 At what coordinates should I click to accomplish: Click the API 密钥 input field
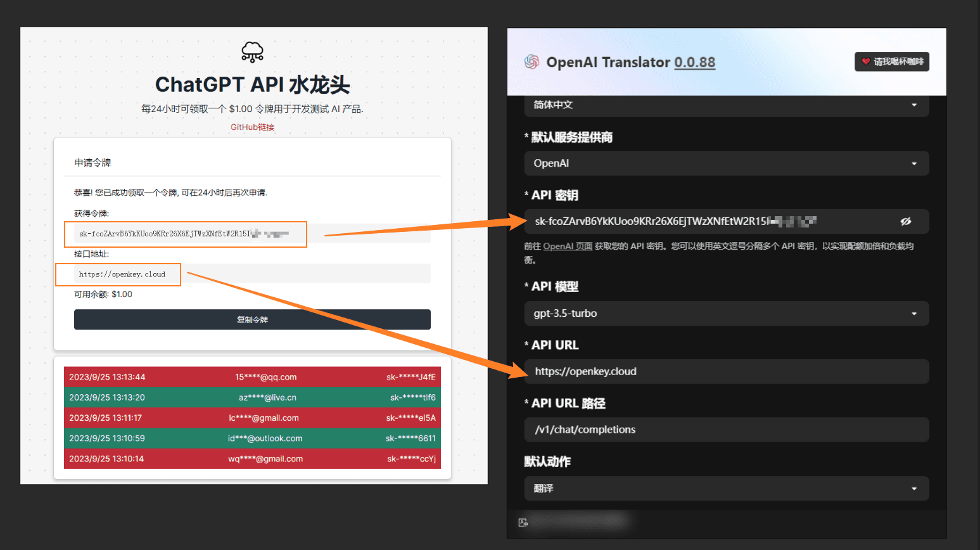click(727, 221)
